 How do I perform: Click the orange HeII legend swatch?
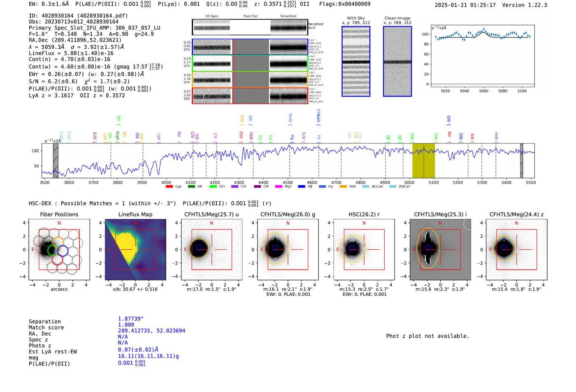(343, 186)
